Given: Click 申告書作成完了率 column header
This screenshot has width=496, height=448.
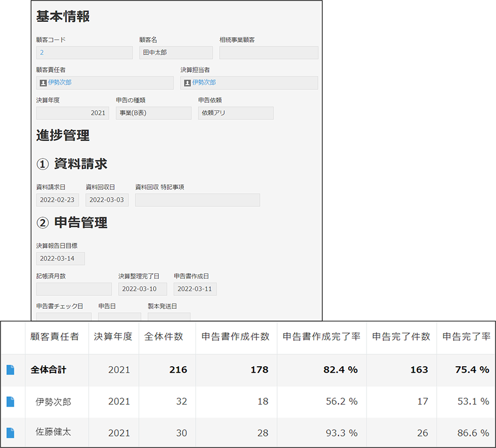Looking at the screenshot, I should coord(321,336).
